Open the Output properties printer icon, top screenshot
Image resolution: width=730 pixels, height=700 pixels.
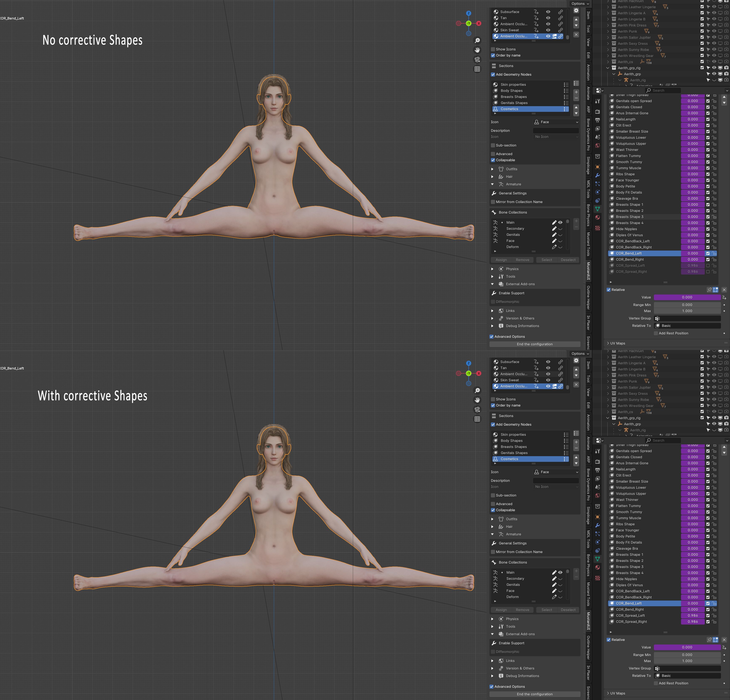597,120
